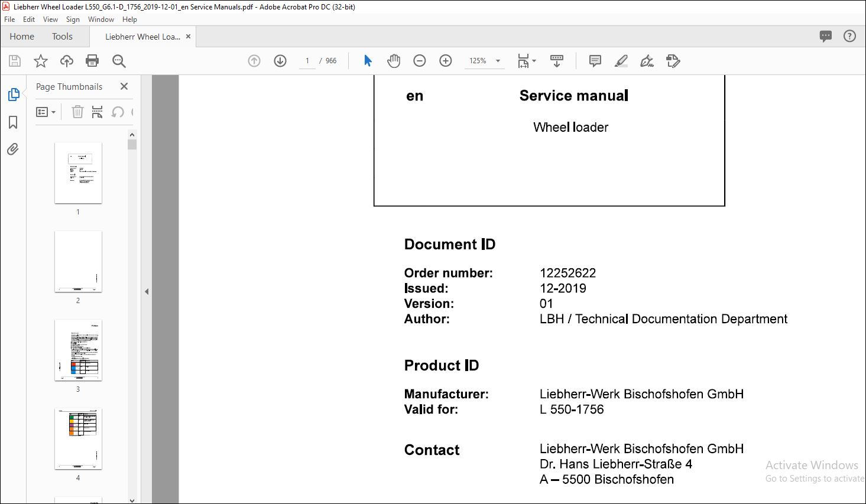Choose the arrow Selection tool
The width and height of the screenshot is (866, 504).
coord(368,61)
